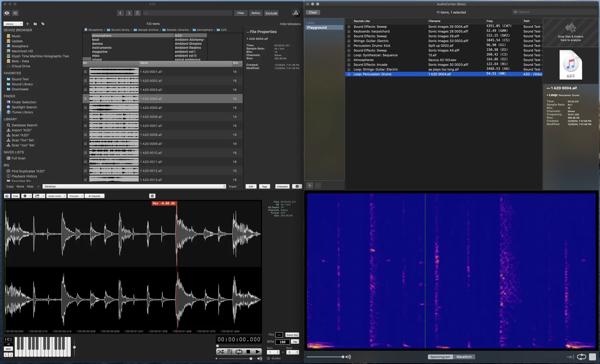This screenshot has height=364, width=600.
Task: Click the tag icon in the library bar
Action: (x=43, y=24)
